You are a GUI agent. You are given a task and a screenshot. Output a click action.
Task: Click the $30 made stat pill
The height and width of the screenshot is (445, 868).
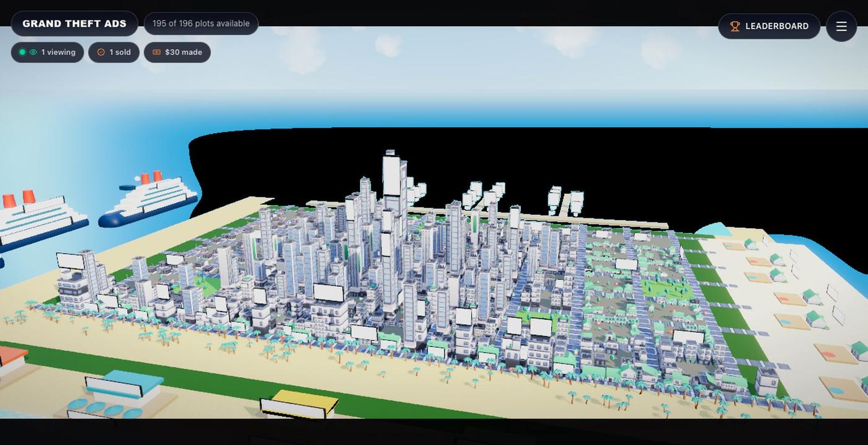coord(177,52)
